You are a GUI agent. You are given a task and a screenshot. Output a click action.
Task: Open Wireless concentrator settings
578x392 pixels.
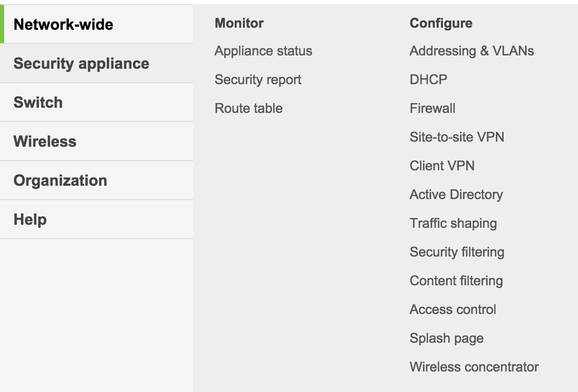[474, 367]
